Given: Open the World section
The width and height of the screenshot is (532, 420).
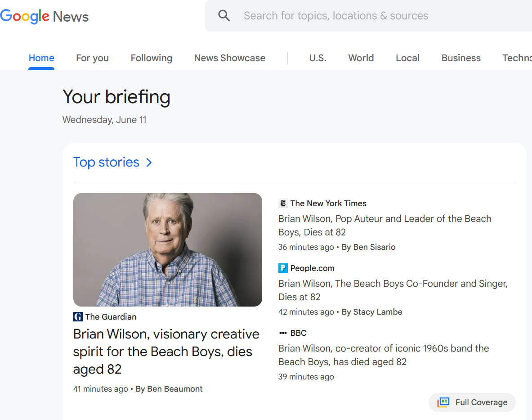Looking at the screenshot, I should [361, 58].
